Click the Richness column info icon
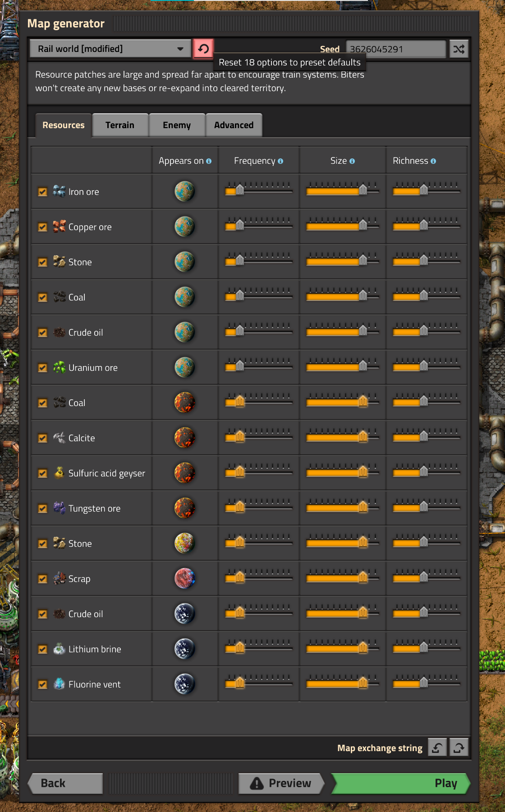The height and width of the screenshot is (812, 505). [x=433, y=161]
